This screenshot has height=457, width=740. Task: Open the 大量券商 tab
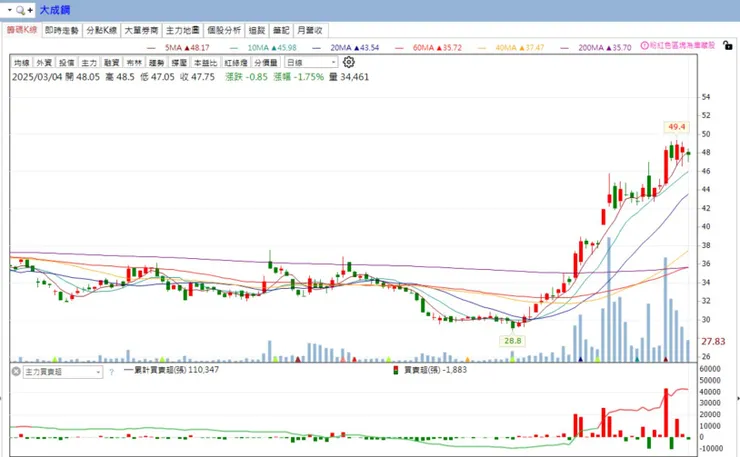[141, 30]
